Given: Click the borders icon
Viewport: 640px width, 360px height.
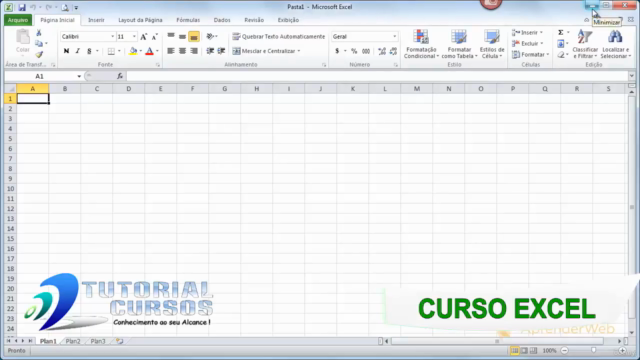Looking at the screenshot, I should (x=111, y=51).
